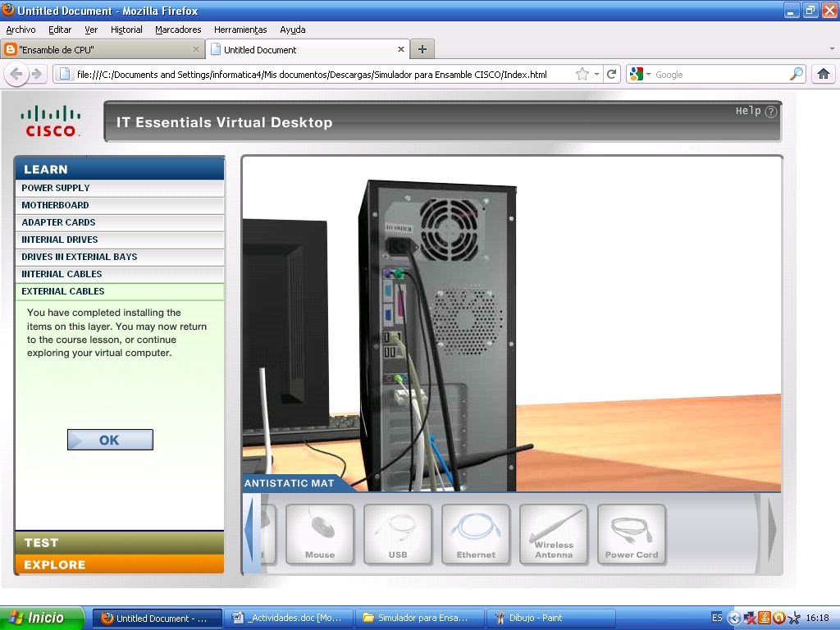Screen dimensions: 840x630
Task: Click the Home button in Firefox
Action: 824,74
